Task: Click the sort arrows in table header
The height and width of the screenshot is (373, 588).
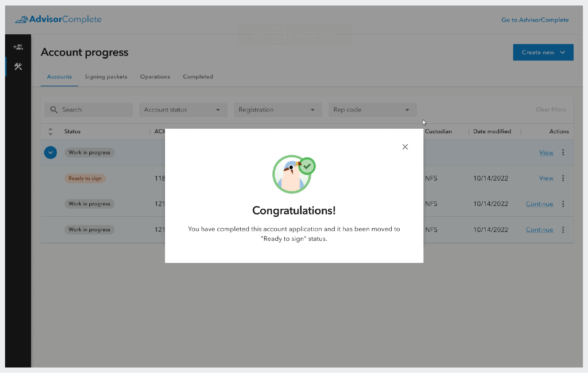Action: [x=50, y=132]
